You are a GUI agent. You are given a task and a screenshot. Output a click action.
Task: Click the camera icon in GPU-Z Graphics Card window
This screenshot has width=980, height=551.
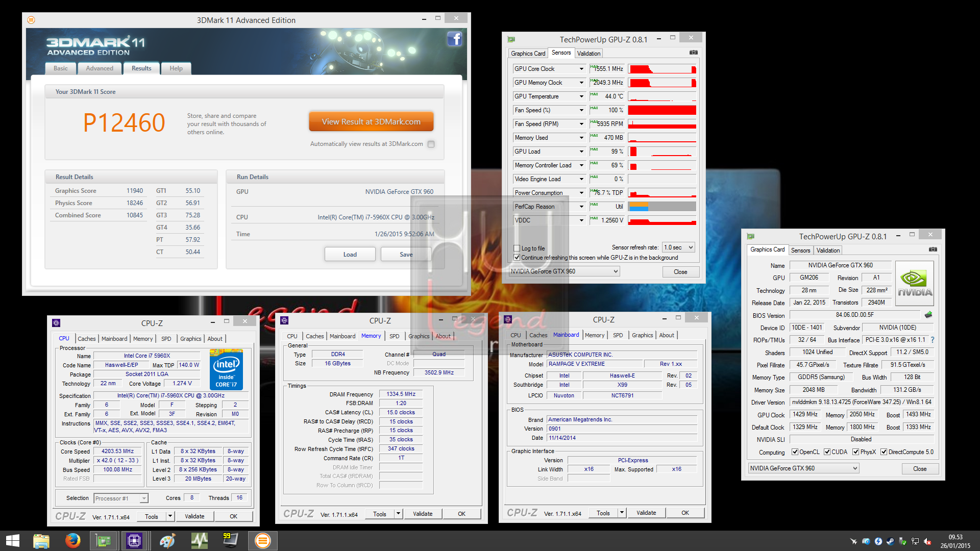coord(933,249)
